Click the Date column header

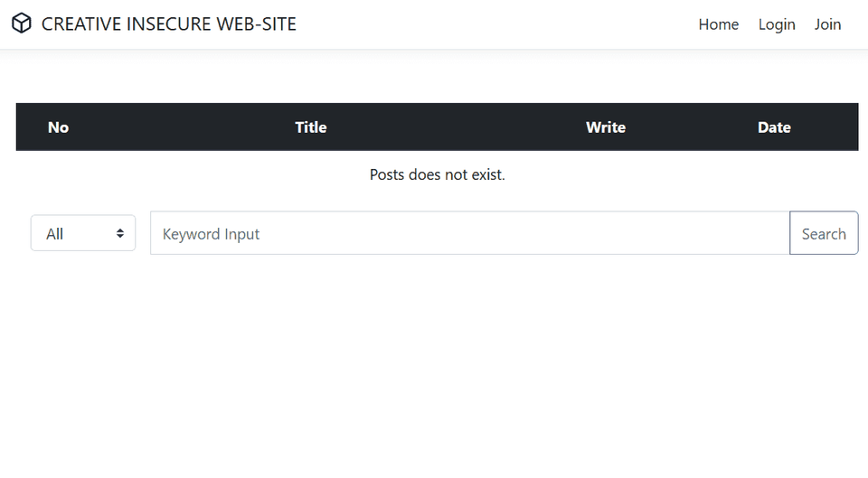(774, 127)
